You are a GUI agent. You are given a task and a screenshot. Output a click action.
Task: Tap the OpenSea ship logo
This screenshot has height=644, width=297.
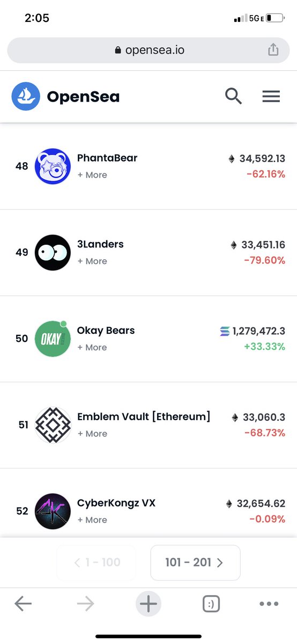(x=26, y=97)
